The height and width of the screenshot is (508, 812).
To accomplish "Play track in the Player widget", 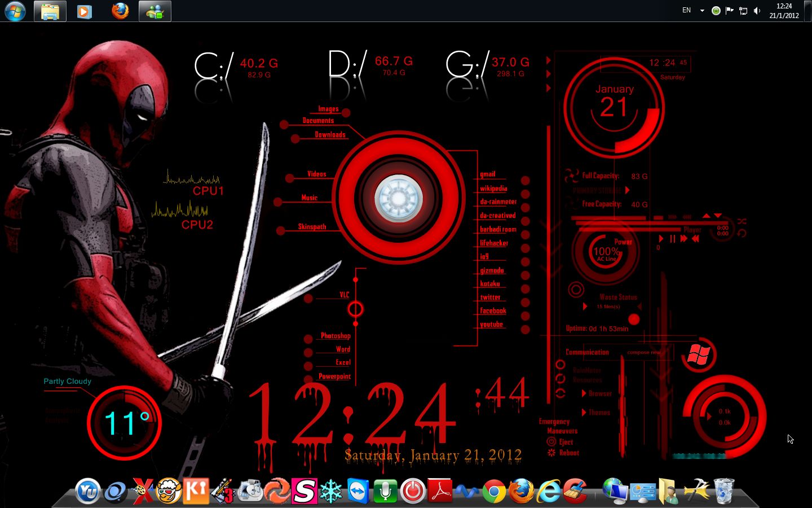I will [x=661, y=239].
